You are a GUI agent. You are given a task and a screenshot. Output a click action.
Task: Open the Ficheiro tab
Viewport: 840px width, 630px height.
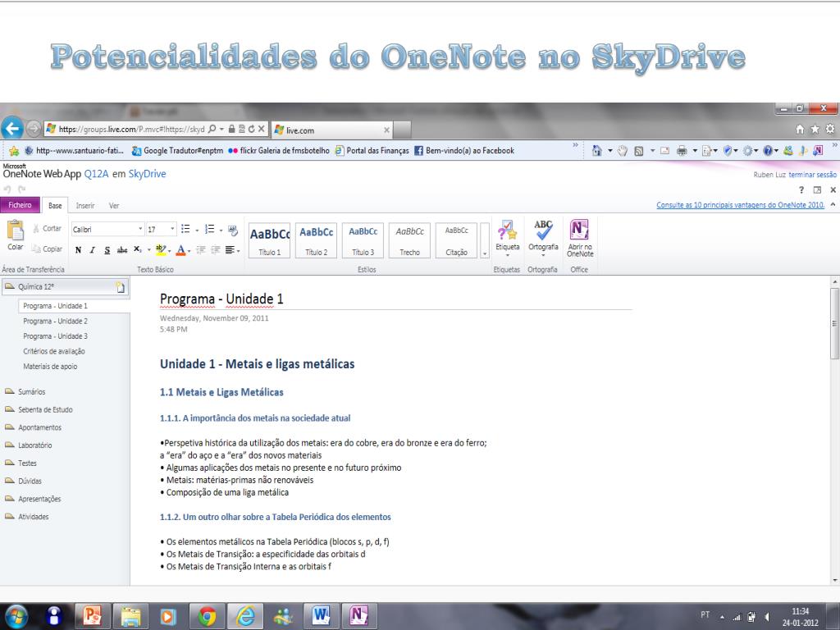tap(20, 205)
